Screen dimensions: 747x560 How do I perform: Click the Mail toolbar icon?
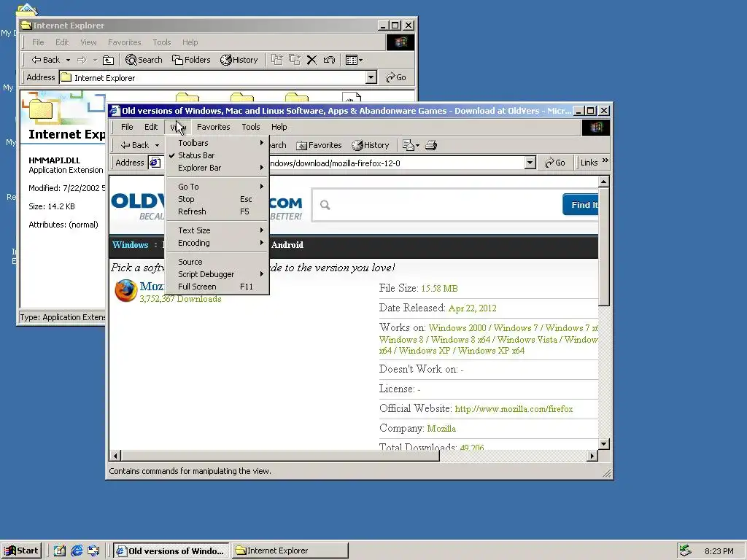point(410,145)
